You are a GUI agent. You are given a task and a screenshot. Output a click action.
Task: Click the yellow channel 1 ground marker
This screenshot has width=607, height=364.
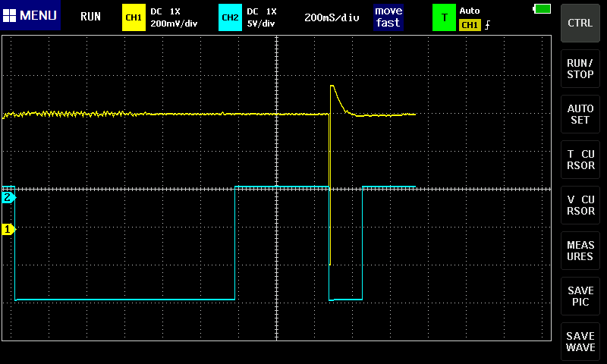tap(8, 229)
